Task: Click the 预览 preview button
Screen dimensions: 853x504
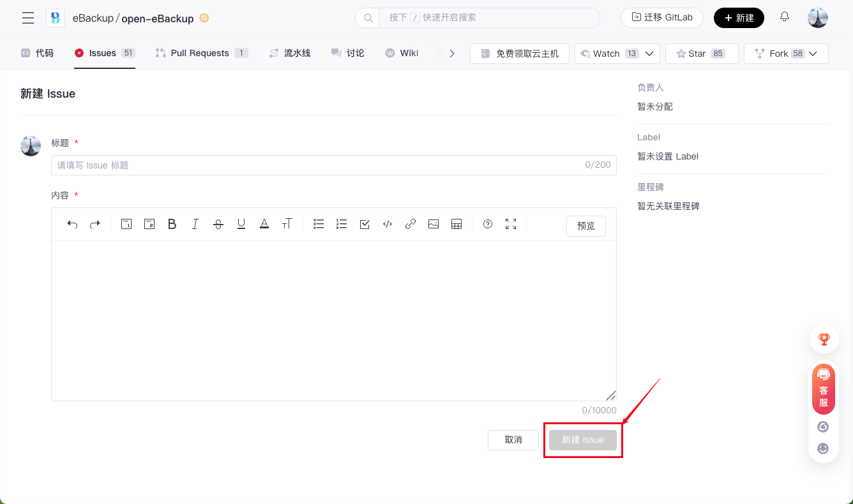Action: click(x=585, y=226)
